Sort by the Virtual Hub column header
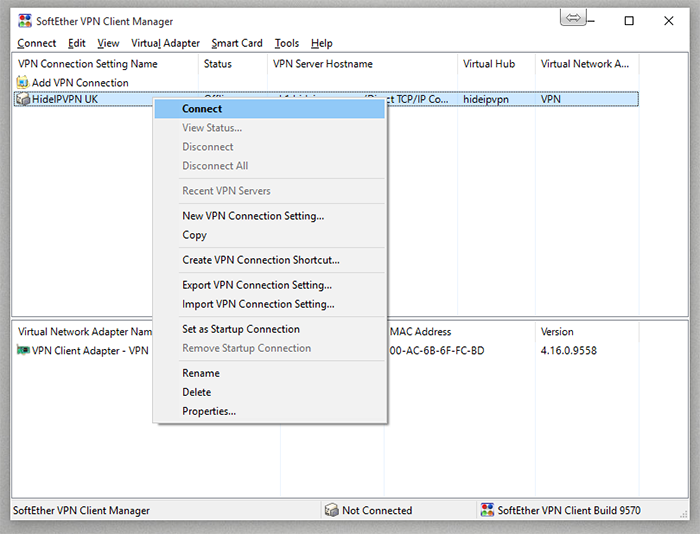 496,64
